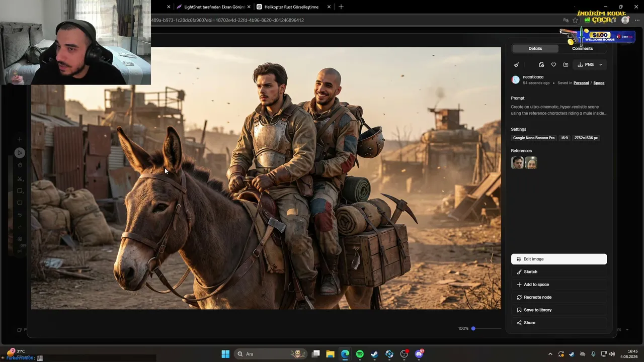Screen dimensions: 644x362
Task: Click the 16:9 aspect ratio chip
Action: (565, 138)
